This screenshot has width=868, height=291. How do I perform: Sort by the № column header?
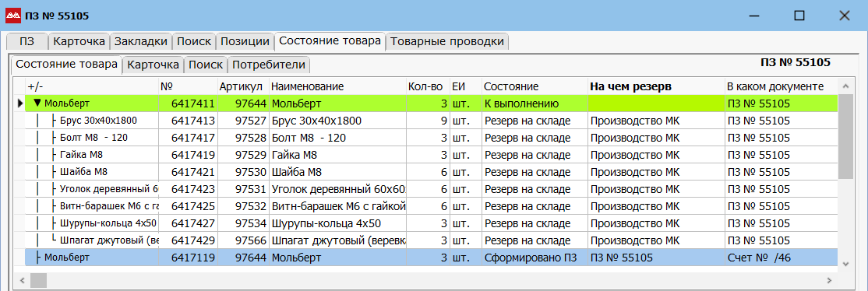[188, 86]
